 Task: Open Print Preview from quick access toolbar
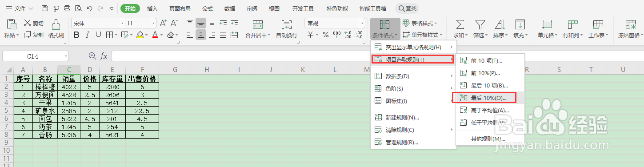pos(78,8)
